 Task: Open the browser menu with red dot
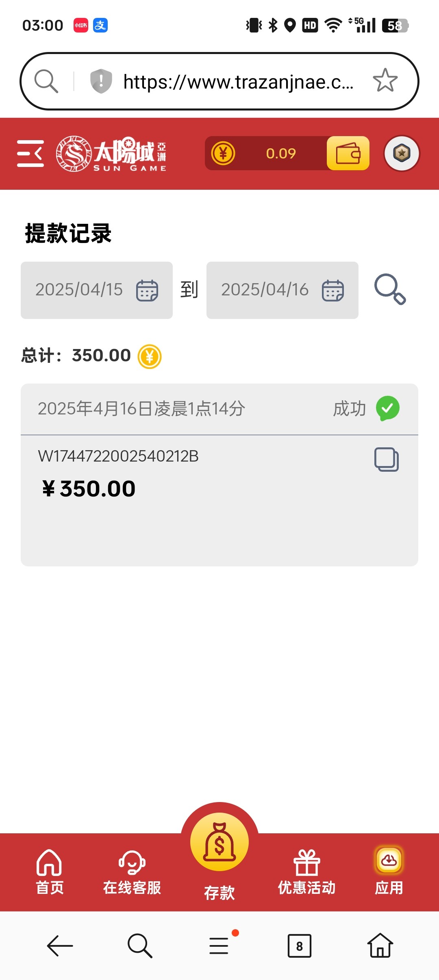(x=219, y=945)
